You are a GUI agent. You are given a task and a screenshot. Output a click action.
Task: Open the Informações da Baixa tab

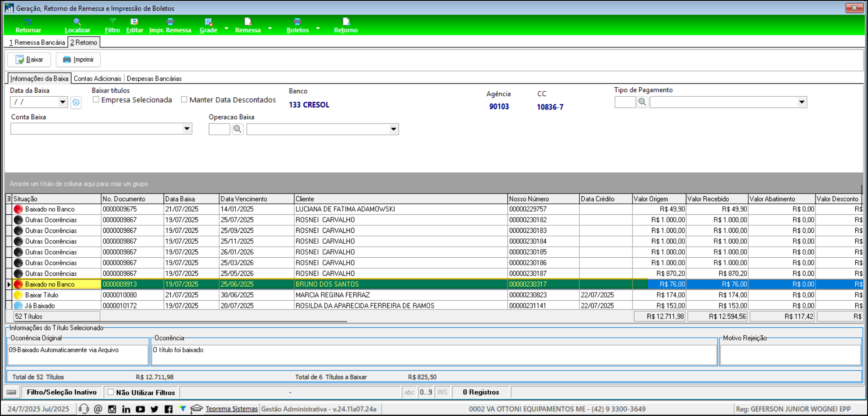39,78
